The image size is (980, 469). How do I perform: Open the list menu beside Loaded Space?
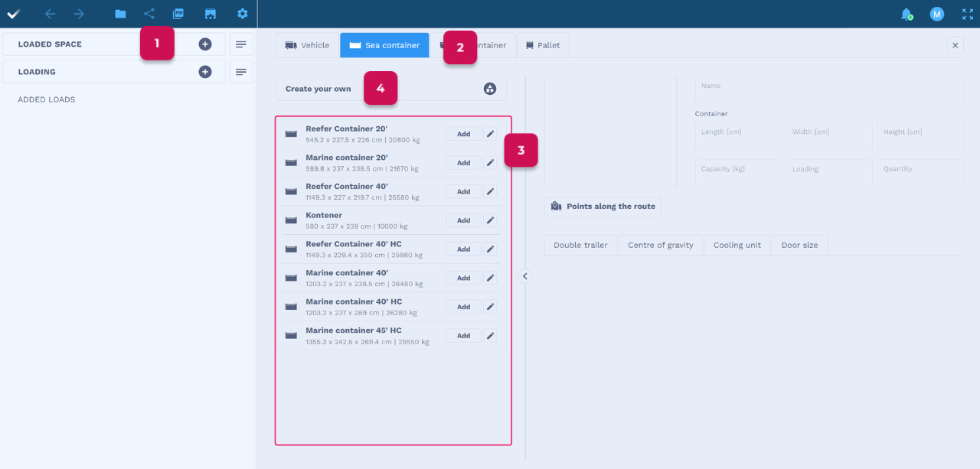coord(241,44)
